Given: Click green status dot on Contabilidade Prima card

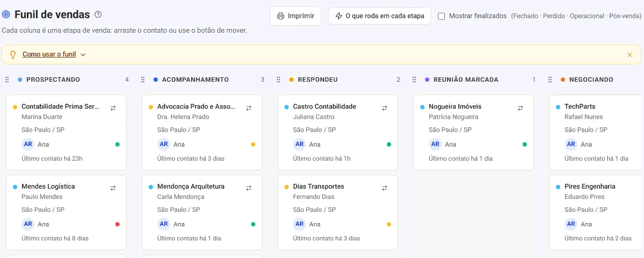Looking at the screenshot, I should 118,145.
